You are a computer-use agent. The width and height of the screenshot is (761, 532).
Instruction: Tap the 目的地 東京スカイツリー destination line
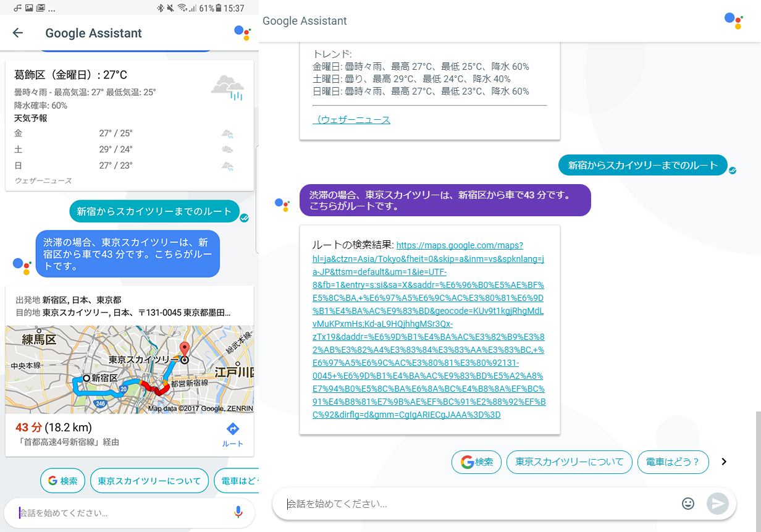[x=123, y=313]
